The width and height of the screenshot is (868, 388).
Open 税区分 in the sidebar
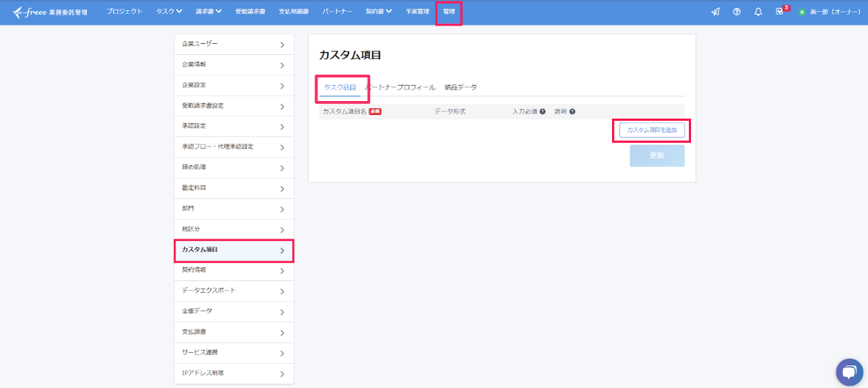(233, 229)
